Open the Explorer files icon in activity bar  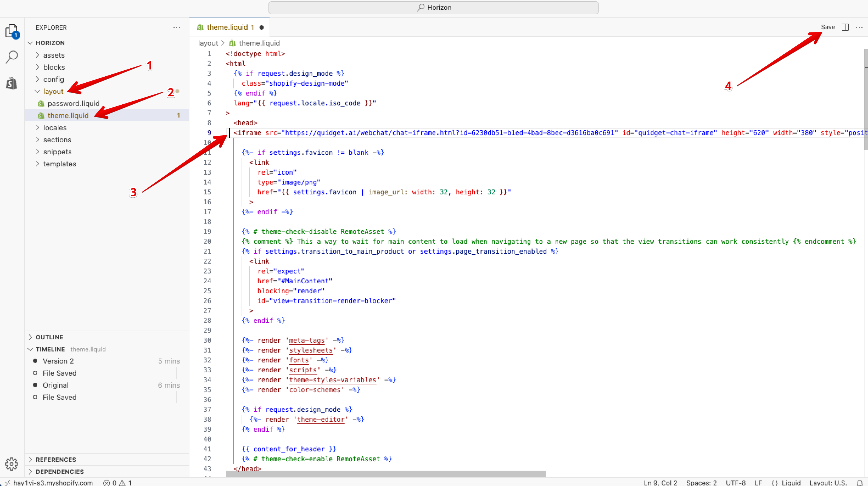(12, 31)
